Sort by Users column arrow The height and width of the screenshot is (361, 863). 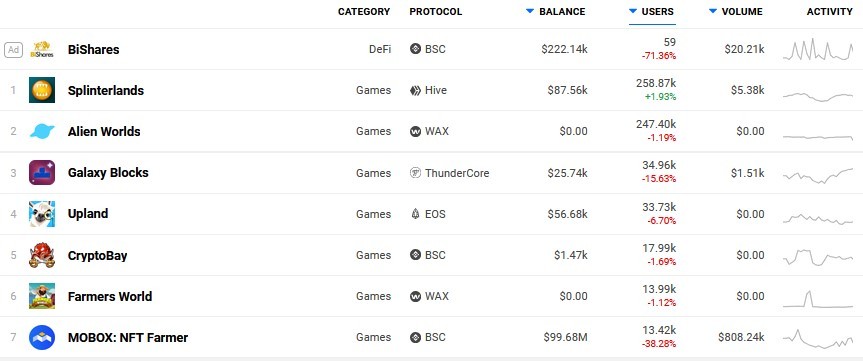pos(633,11)
